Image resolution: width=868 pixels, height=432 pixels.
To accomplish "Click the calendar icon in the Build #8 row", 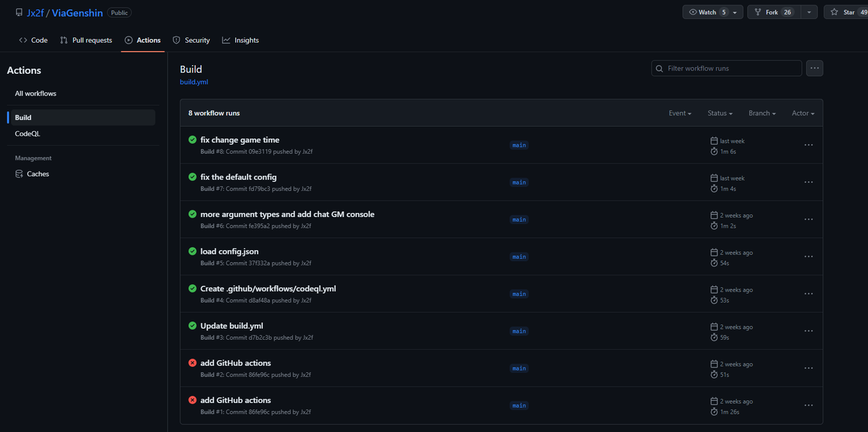I will (714, 141).
